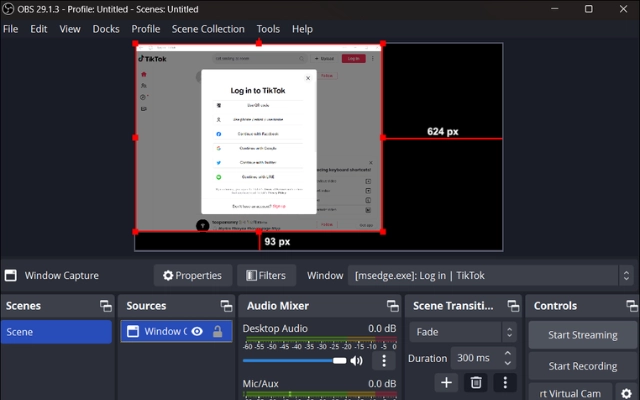Open virtual camera settings gear
640x400 pixels.
[x=627, y=393]
